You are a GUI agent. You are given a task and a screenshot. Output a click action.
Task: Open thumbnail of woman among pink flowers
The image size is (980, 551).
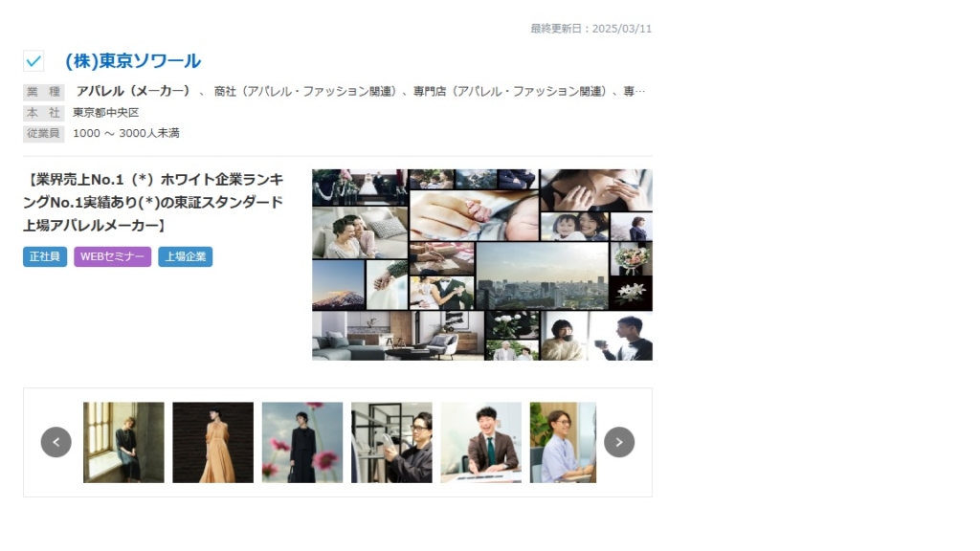click(302, 442)
